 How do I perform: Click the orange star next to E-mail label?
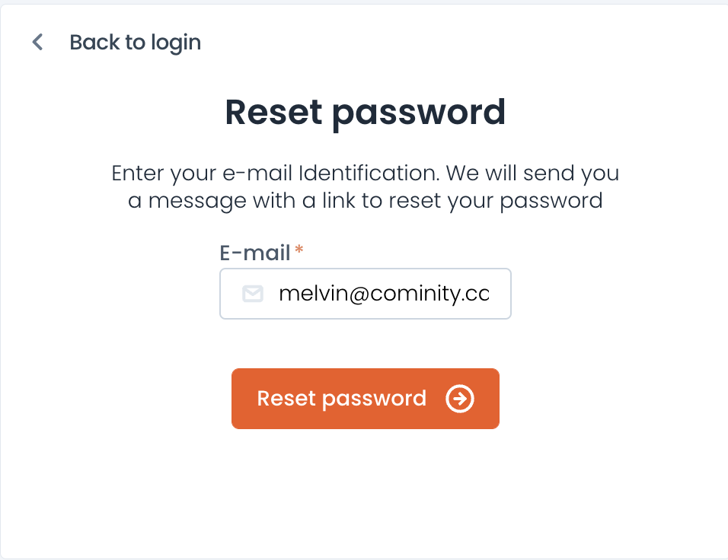pos(299,249)
